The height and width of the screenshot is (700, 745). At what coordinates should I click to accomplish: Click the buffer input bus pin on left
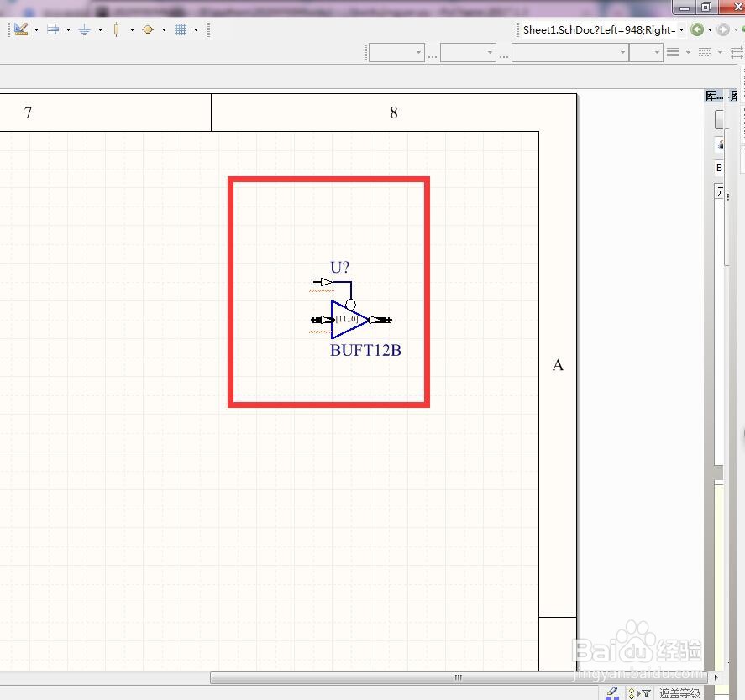[x=323, y=320]
